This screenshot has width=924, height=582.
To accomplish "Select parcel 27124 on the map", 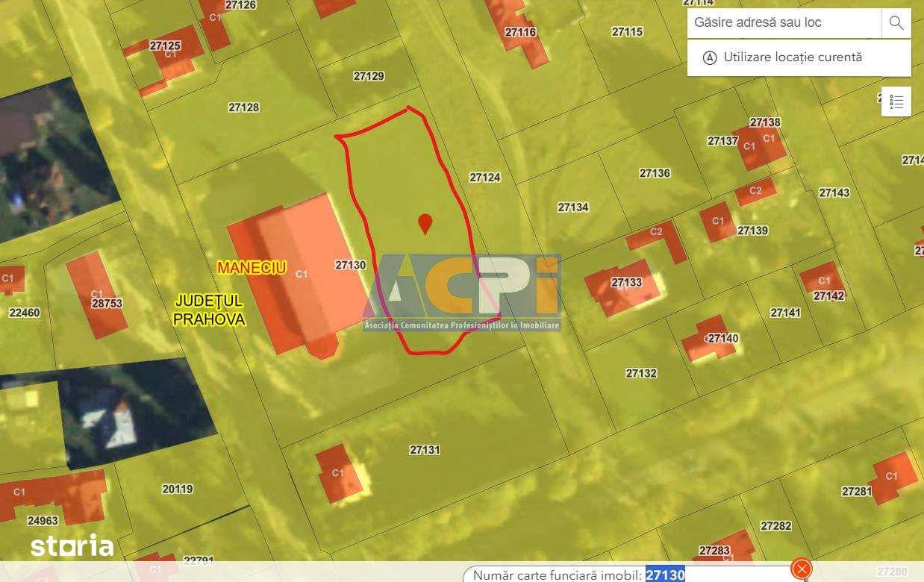I will (485, 178).
